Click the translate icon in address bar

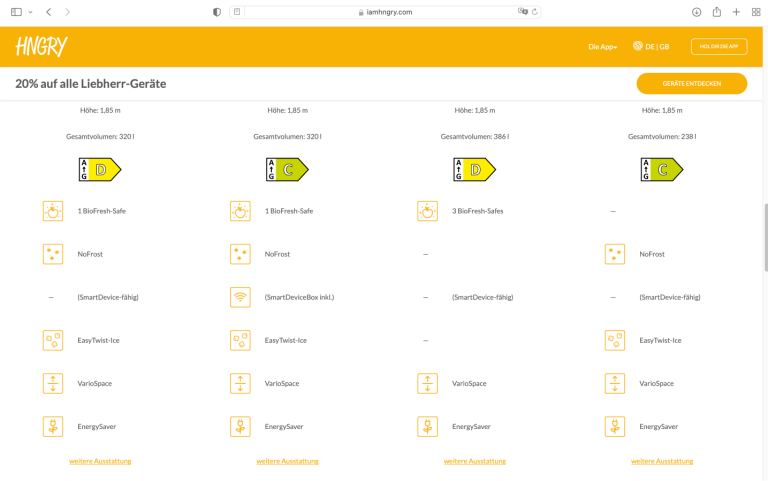523,11
